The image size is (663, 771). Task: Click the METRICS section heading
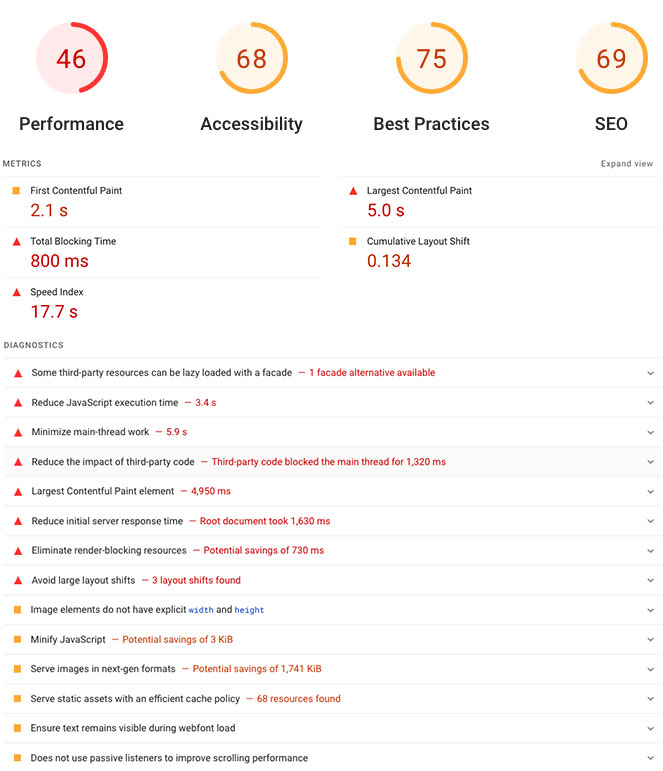(22, 164)
